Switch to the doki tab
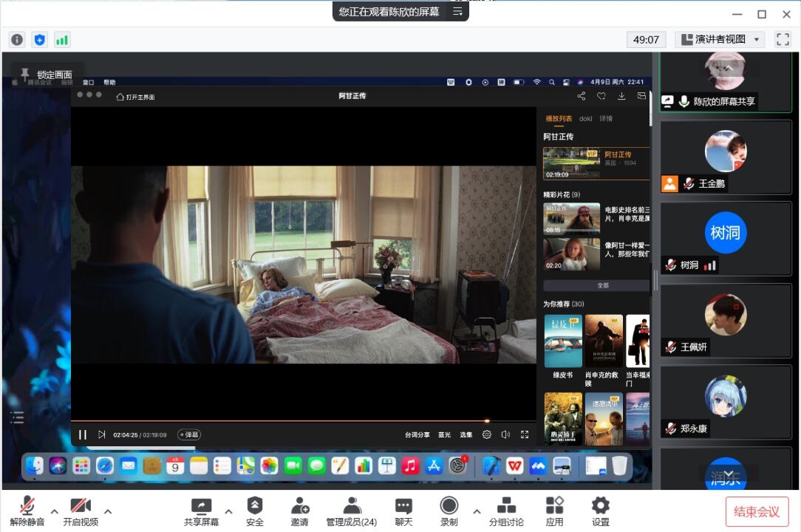Image resolution: width=801 pixels, height=532 pixels. point(585,118)
